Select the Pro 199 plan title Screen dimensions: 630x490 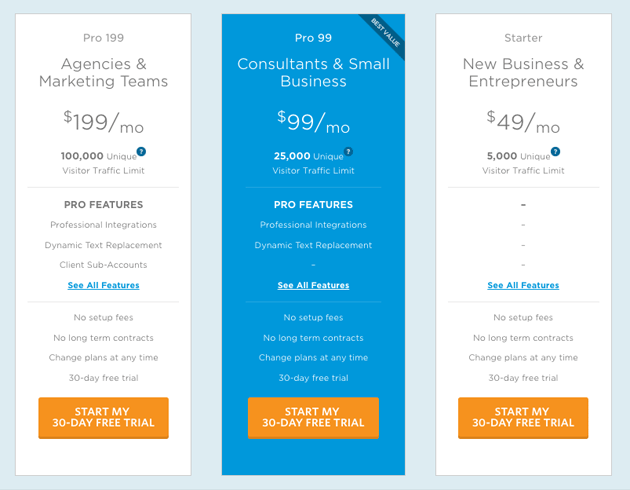[x=104, y=38]
